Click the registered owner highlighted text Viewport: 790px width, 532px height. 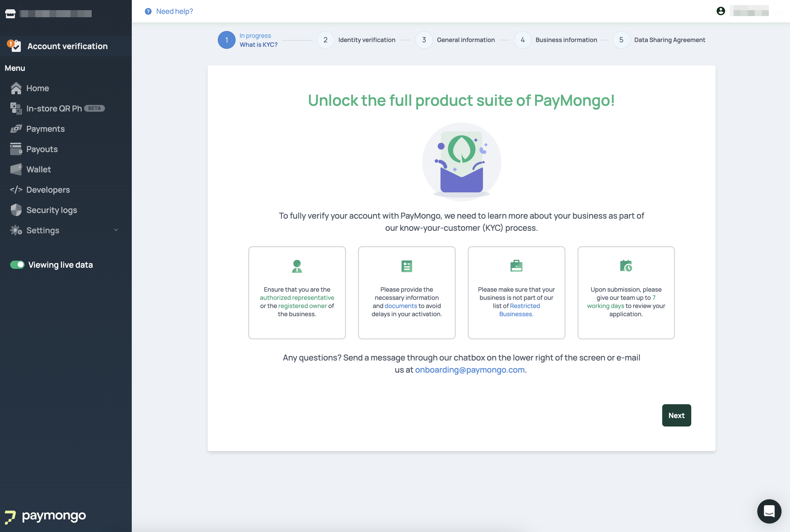click(302, 306)
